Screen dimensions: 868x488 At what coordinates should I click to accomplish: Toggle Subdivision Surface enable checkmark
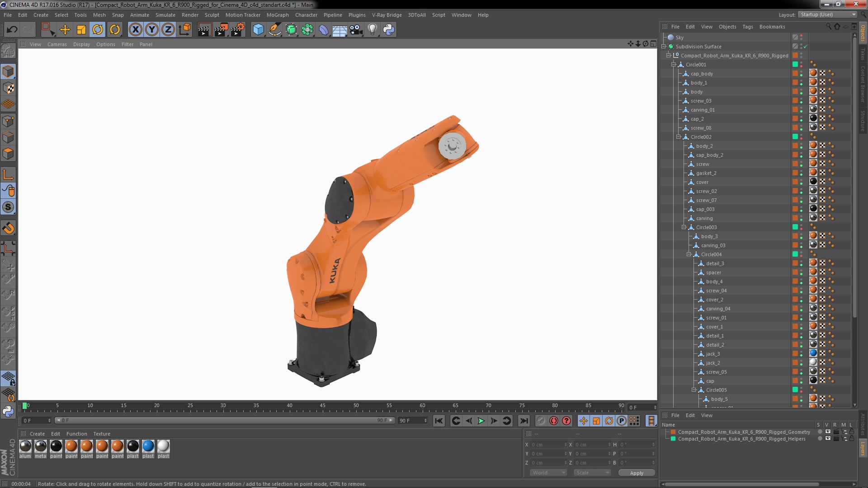(806, 47)
